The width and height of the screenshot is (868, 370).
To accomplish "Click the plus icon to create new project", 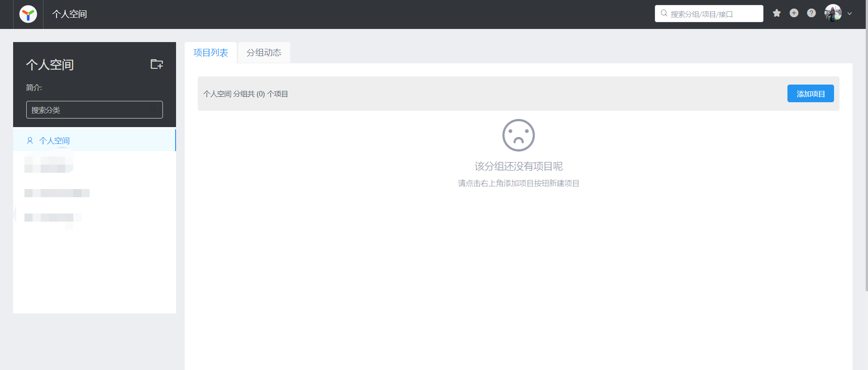I will pyautogui.click(x=794, y=13).
